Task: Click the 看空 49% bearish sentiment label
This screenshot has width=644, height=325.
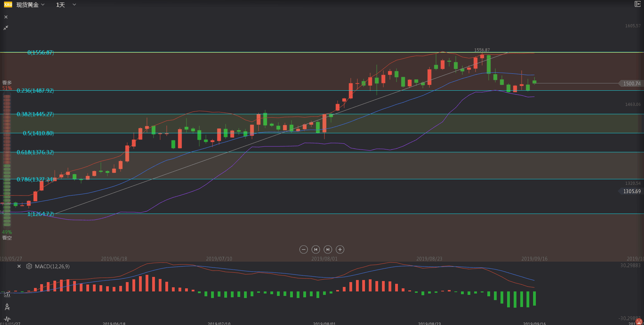Action: 7,235
